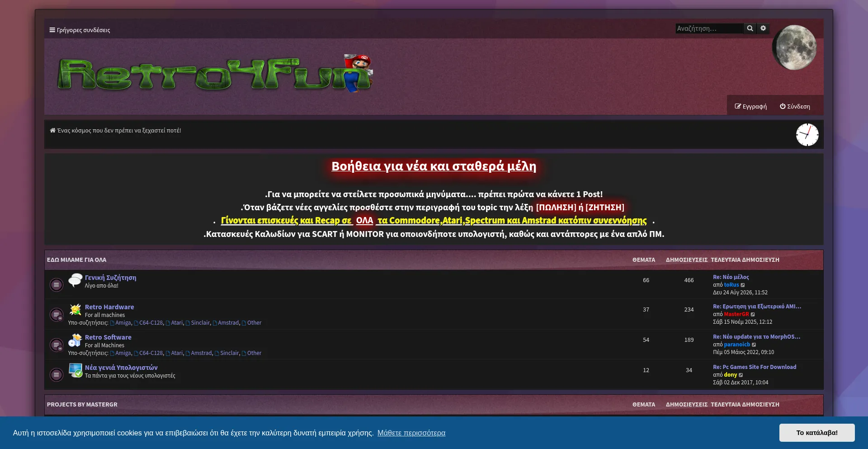Open Amstrad subforum under Retro Software
Screen dimensions: 868x449
tap(199, 353)
